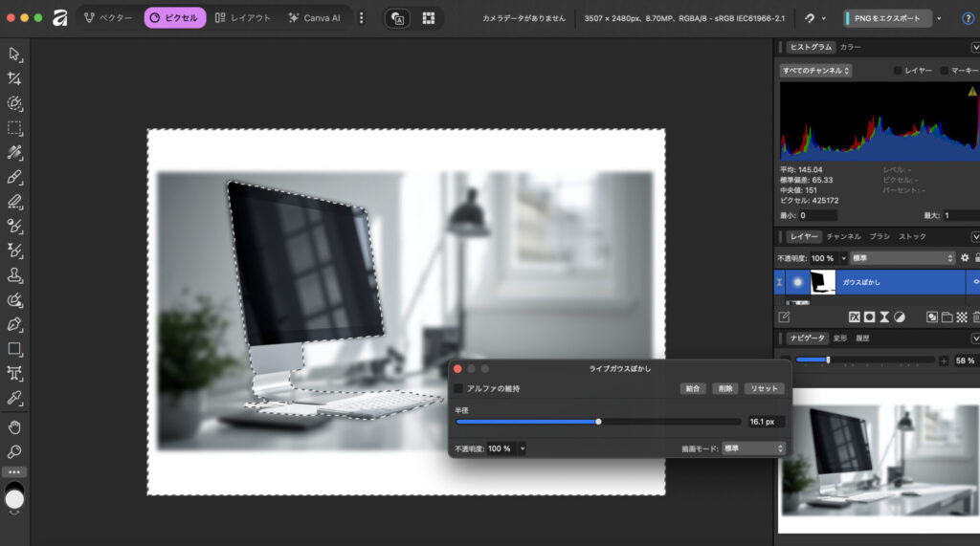Hide the ガウスぼかし layer using eye icon
The width and height of the screenshot is (980, 546).
coord(975,282)
